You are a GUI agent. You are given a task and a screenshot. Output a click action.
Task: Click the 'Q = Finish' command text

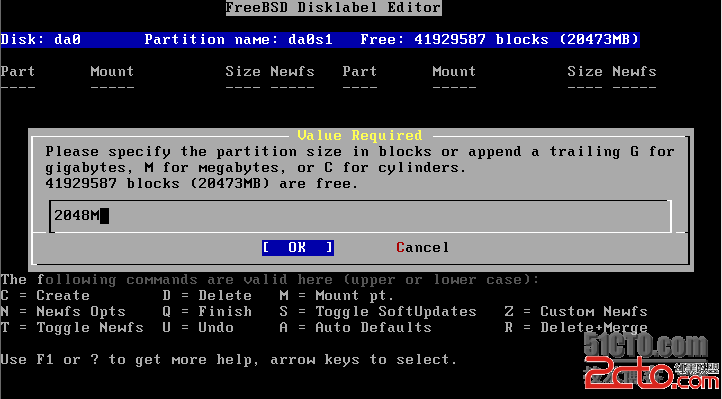(x=207, y=312)
